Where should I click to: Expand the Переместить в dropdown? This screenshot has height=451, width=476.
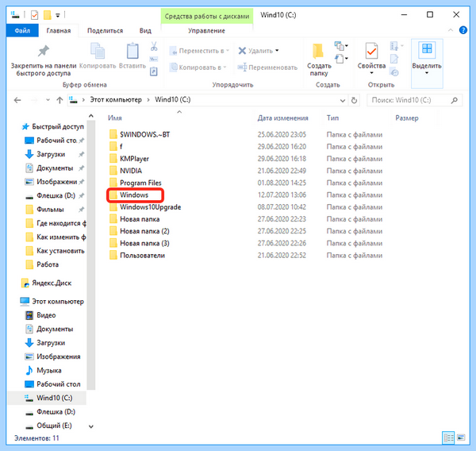coord(228,51)
